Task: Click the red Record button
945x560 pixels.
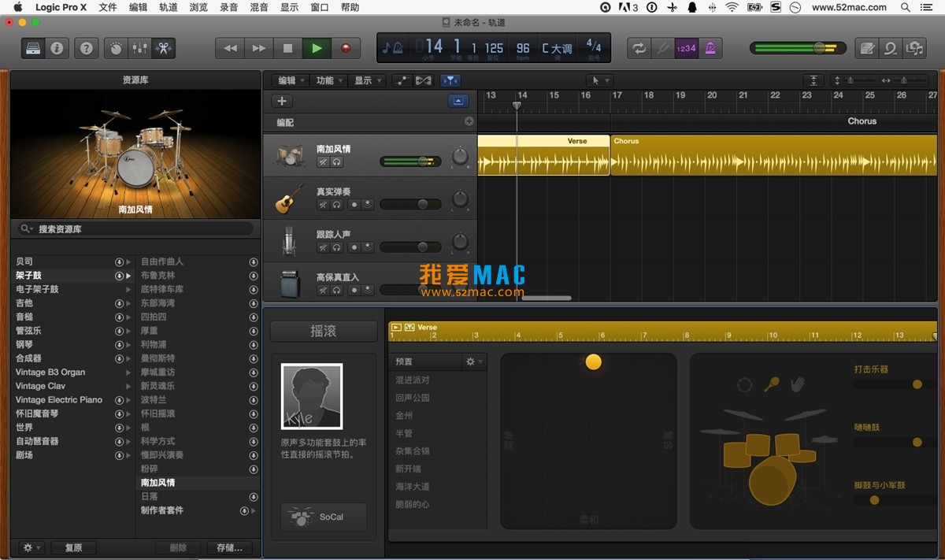Action: tap(345, 48)
